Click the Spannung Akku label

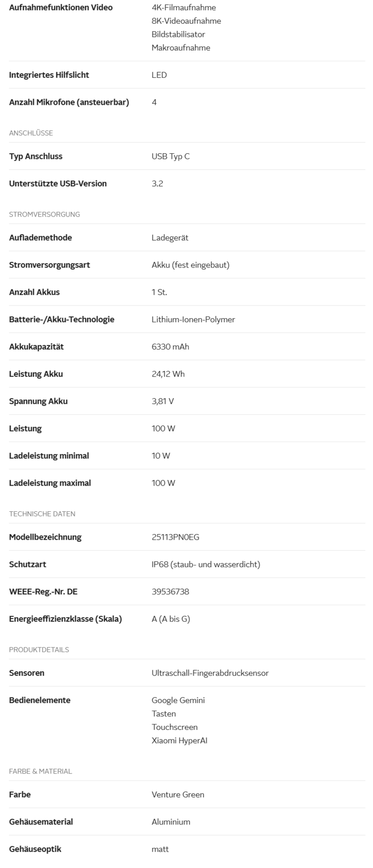pyautogui.click(x=38, y=402)
